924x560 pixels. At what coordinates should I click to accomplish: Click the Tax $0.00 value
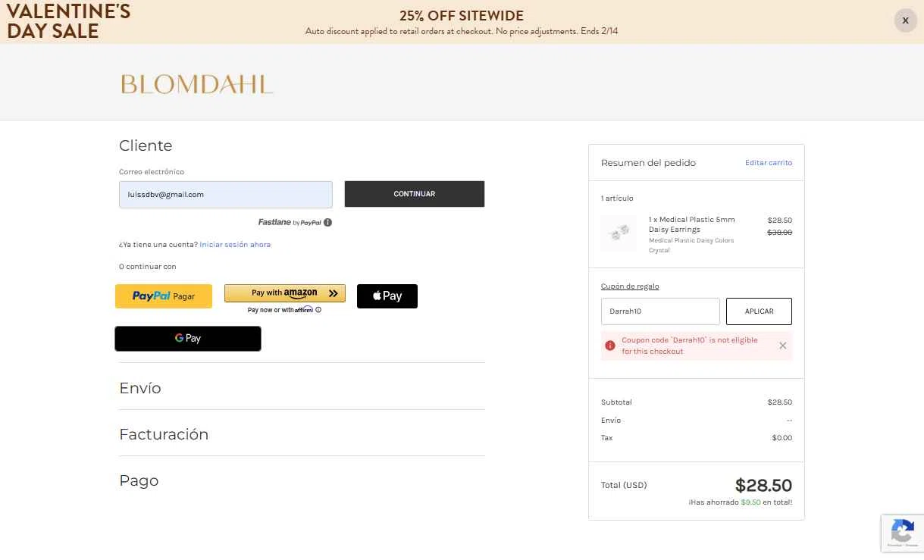click(782, 438)
